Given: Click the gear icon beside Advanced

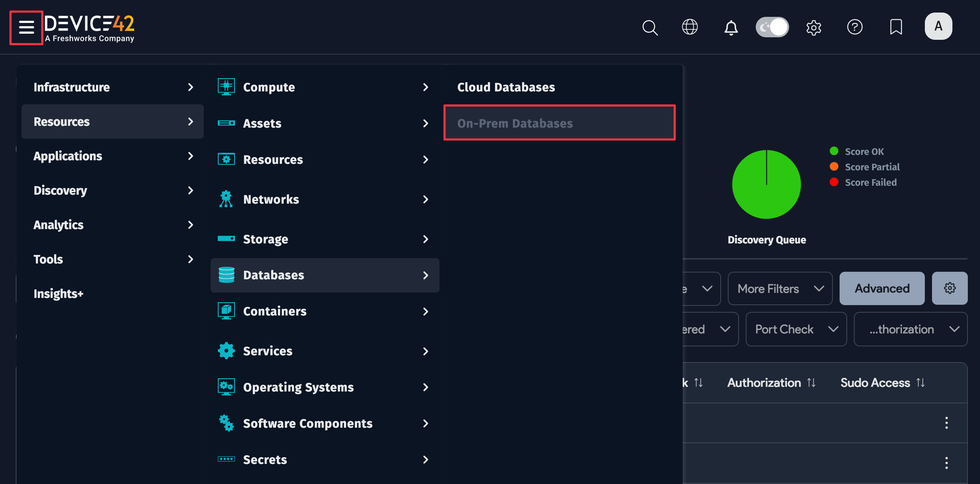Looking at the screenshot, I should [950, 288].
